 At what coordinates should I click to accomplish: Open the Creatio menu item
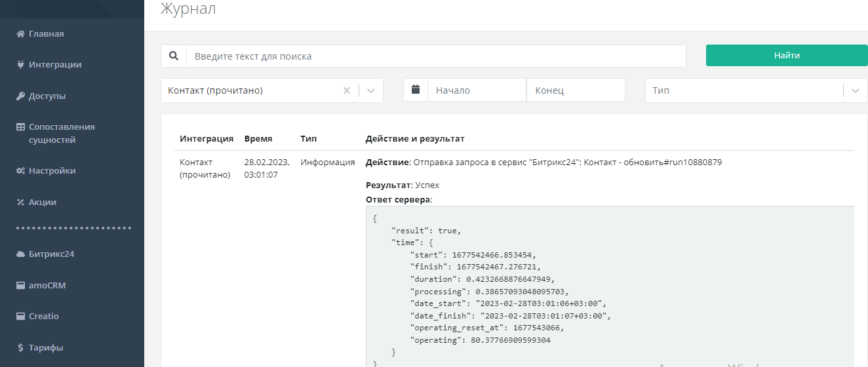(43, 317)
